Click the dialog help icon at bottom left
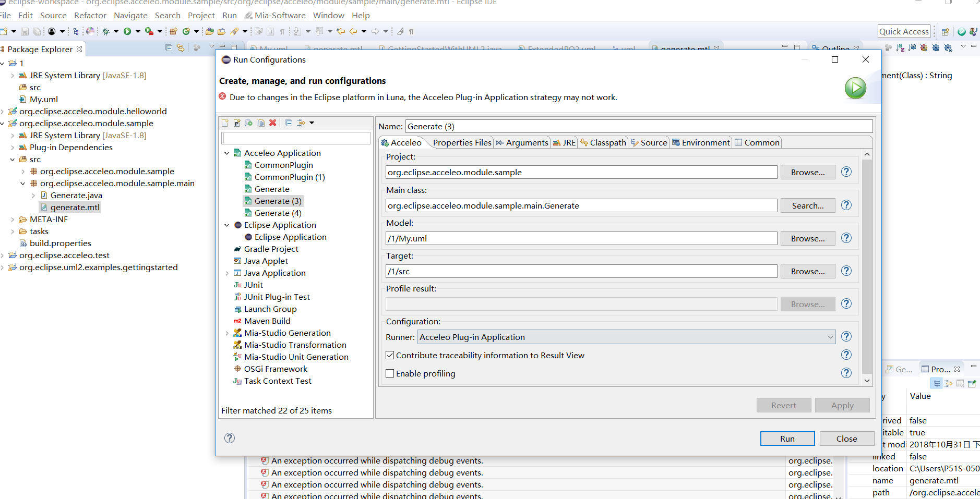Image resolution: width=980 pixels, height=499 pixels. (x=230, y=438)
